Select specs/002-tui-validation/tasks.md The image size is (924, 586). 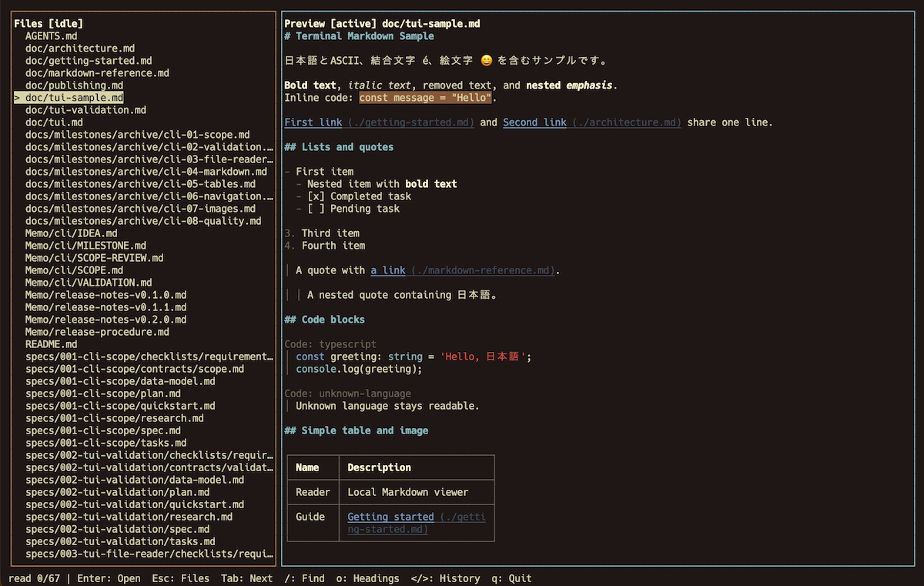[x=120, y=541]
